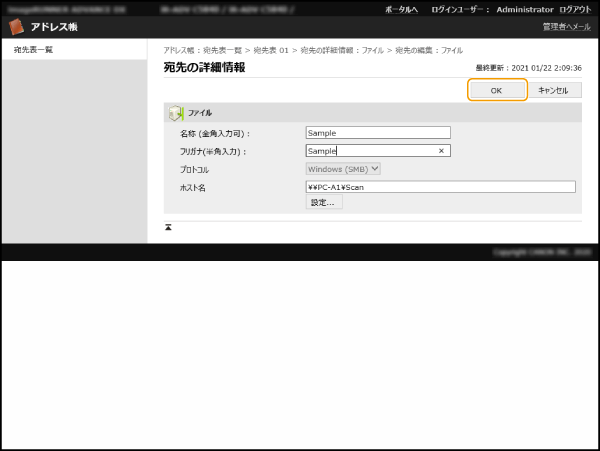Click the 名称 name input field

(x=377, y=132)
